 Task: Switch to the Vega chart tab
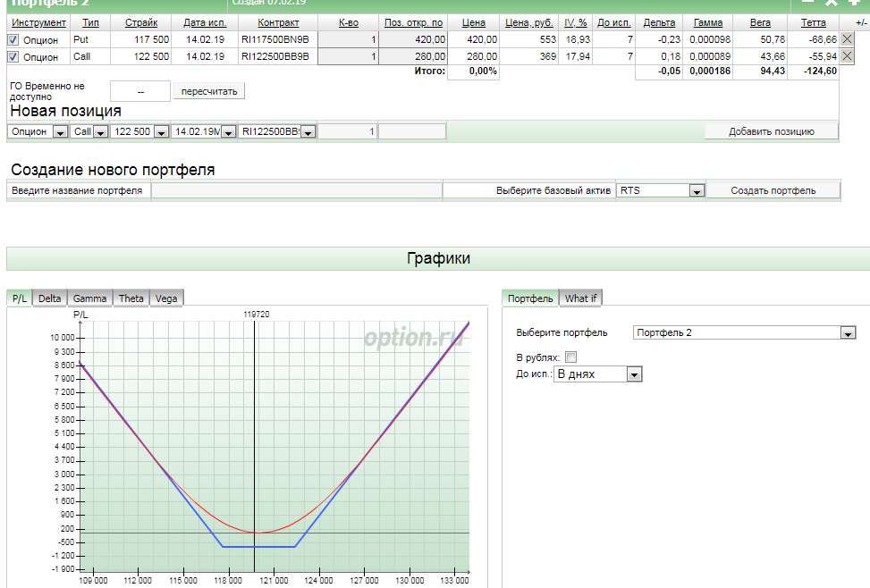click(165, 298)
